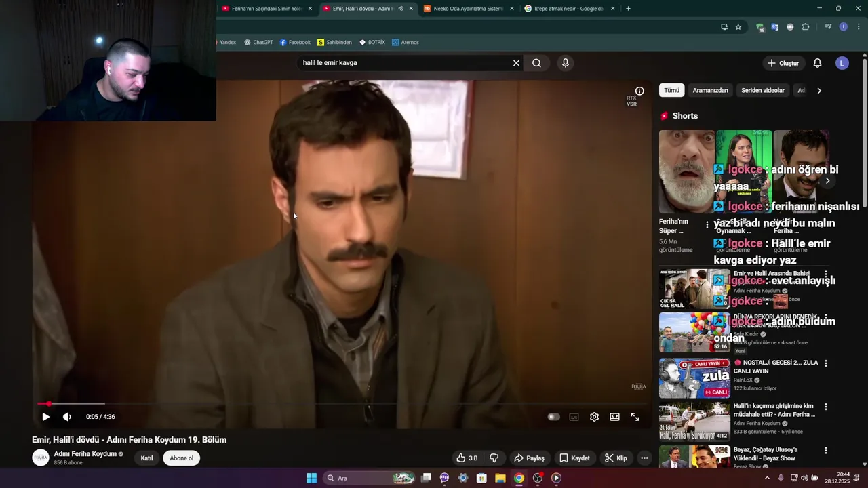Switch to the 'krepe atmak nedir' Google tab

coord(568,9)
